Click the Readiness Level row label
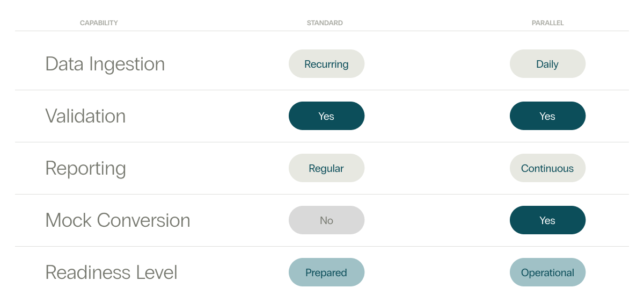The height and width of the screenshot is (302, 644). pyautogui.click(x=111, y=272)
